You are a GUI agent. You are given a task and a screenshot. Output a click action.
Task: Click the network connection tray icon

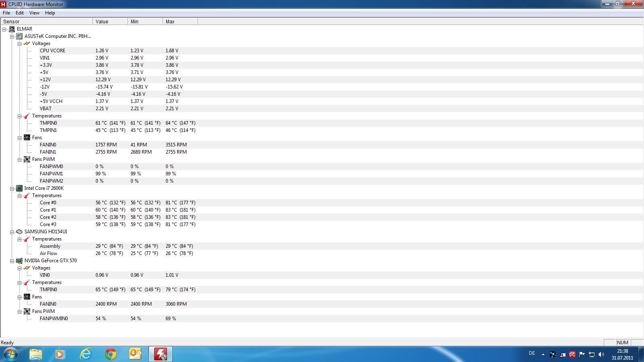coord(592,354)
